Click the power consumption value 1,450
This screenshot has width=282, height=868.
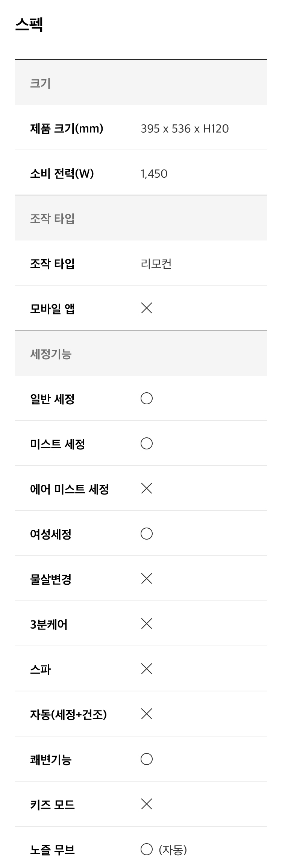click(154, 174)
